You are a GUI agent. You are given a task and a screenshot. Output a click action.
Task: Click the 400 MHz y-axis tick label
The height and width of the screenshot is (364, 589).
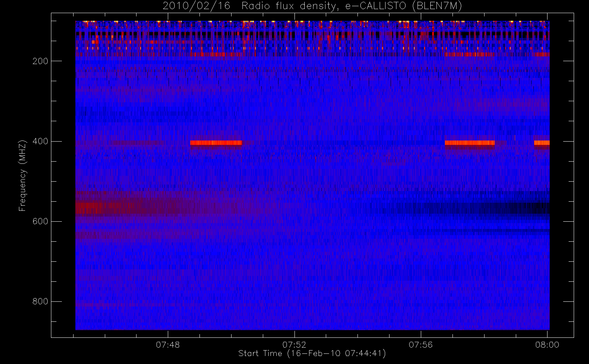pos(40,141)
